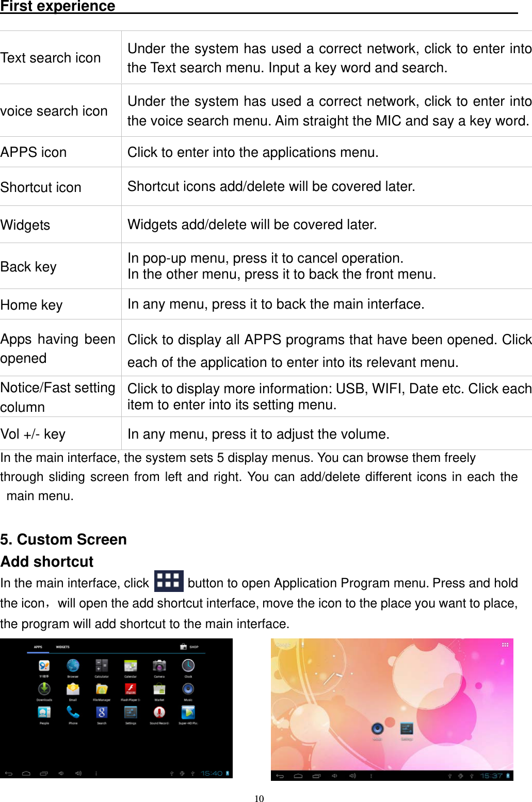Switch to the APPS tab
The height and width of the screenshot is (802, 532).
point(38,647)
